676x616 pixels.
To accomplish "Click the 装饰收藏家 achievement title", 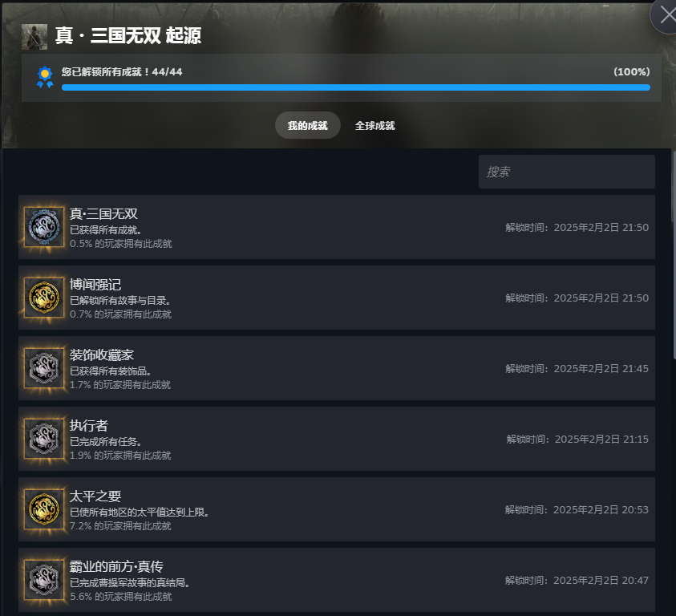I will pyautogui.click(x=102, y=355).
